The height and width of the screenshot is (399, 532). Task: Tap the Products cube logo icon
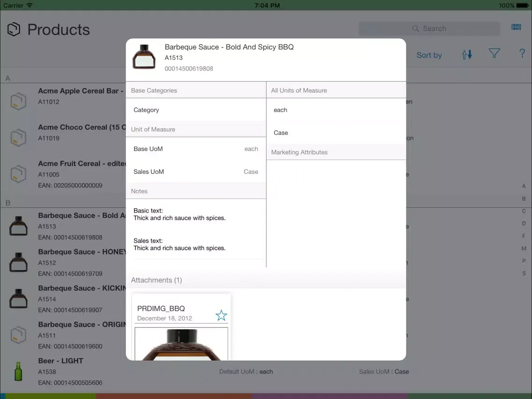pyautogui.click(x=14, y=30)
